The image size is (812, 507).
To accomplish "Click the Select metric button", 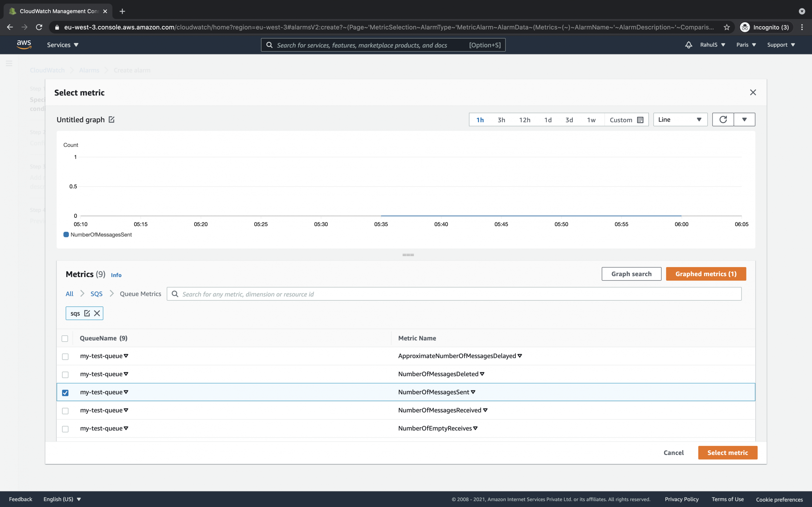I will coord(727,453).
